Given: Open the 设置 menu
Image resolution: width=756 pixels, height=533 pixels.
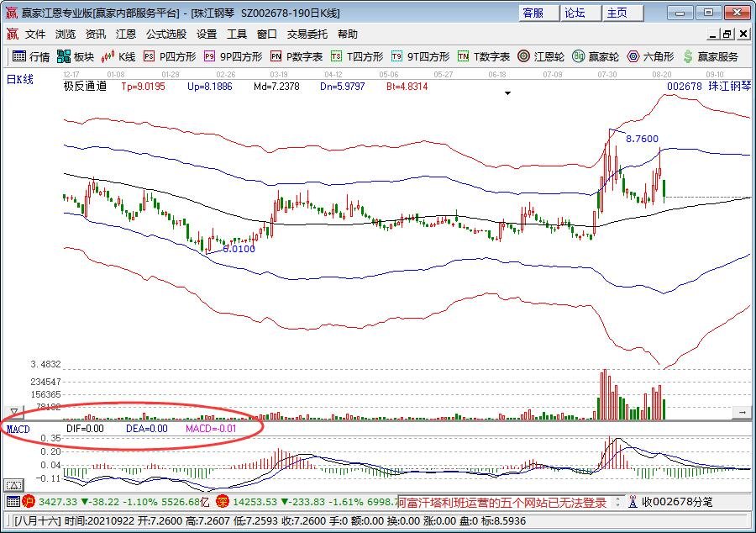Looking at the screenshot, I should [207, 34].
